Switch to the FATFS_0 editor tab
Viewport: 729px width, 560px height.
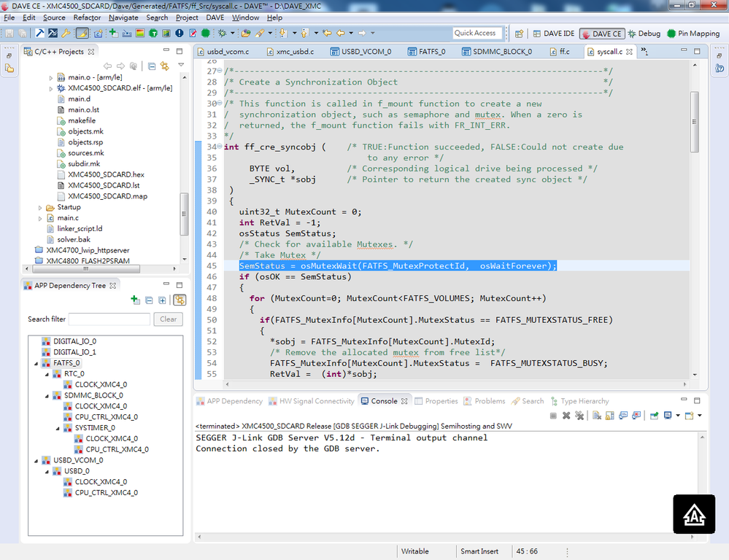(426, 52)
